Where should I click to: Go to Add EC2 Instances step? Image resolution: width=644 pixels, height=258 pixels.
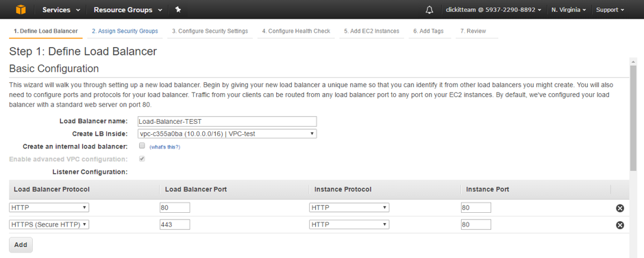pyautogui.click(x=372, y=31)
